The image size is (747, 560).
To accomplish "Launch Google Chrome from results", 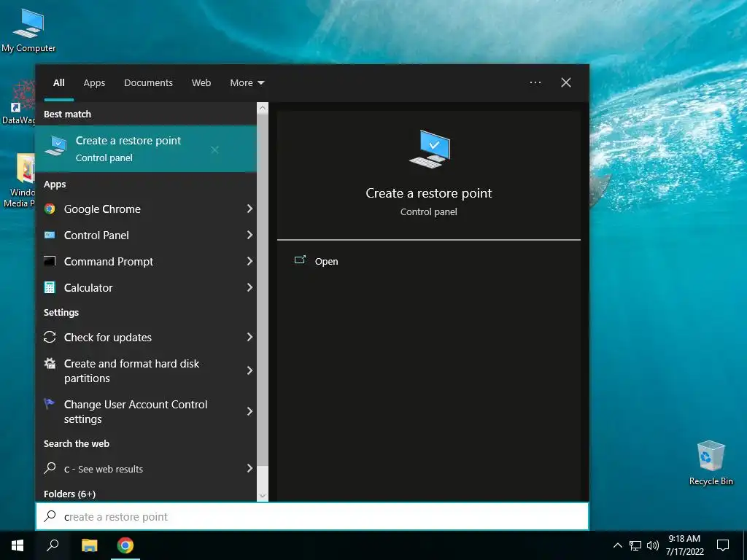I will (x=146, y=209).
